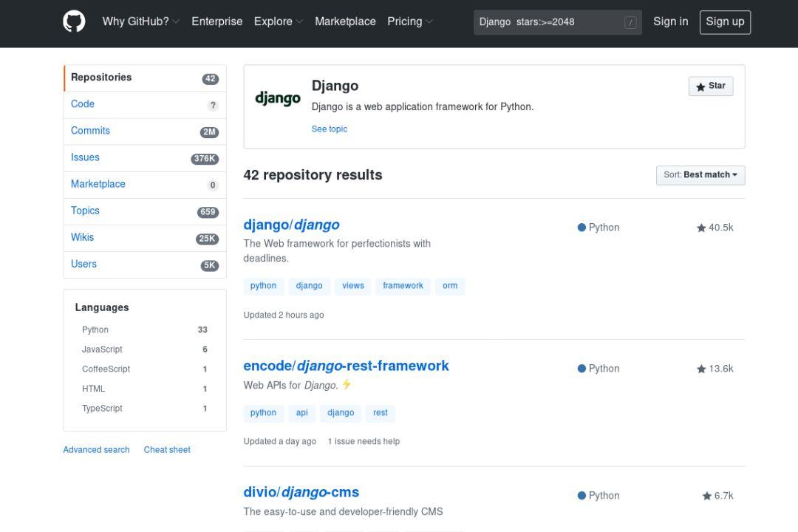Viewport: 798px width, 532px height.
Task: Filter results by Python language
Action: [x=145, y=330]
